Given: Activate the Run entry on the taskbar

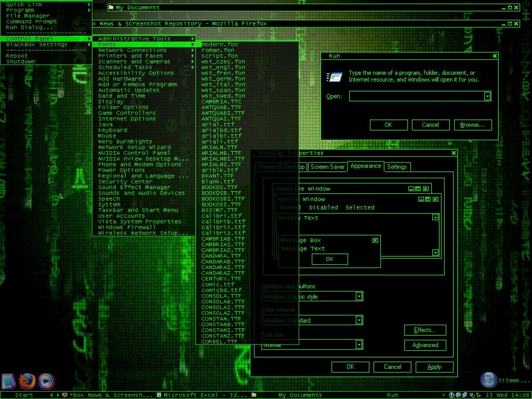Looking at the screenshot, I should pyautogui.click(x=393, y=395).
